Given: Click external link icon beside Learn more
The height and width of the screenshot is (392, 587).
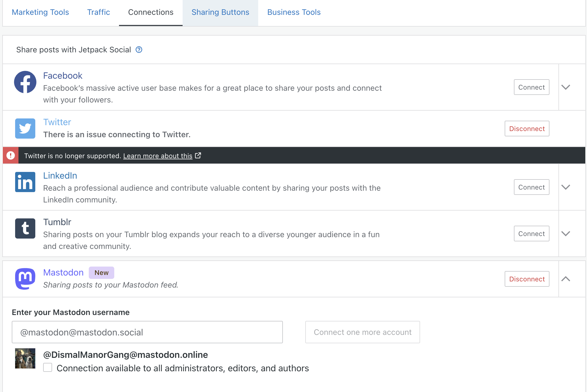Looking at the screenshot, I should tap(198, 155).
